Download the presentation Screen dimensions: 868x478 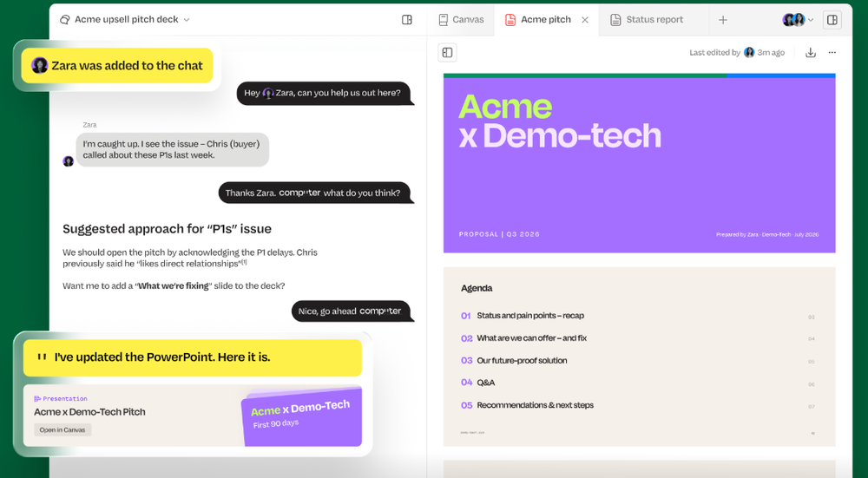[811, 53]
